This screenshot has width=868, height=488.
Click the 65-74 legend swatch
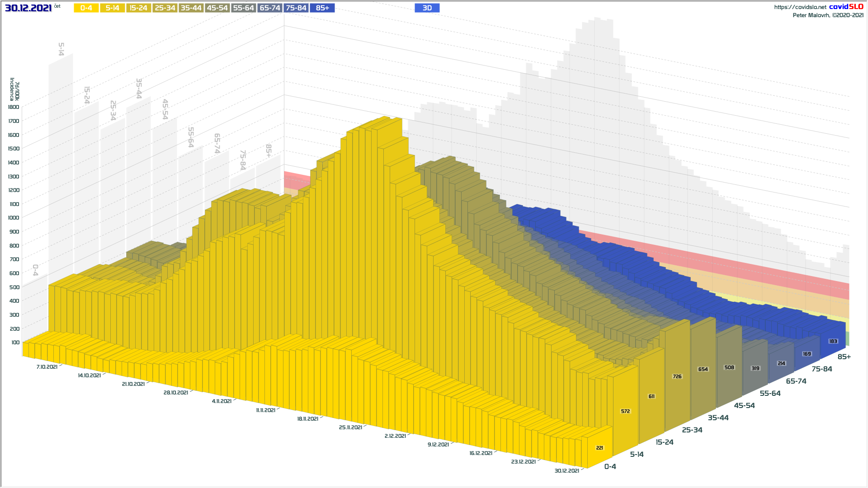[270, 8]
